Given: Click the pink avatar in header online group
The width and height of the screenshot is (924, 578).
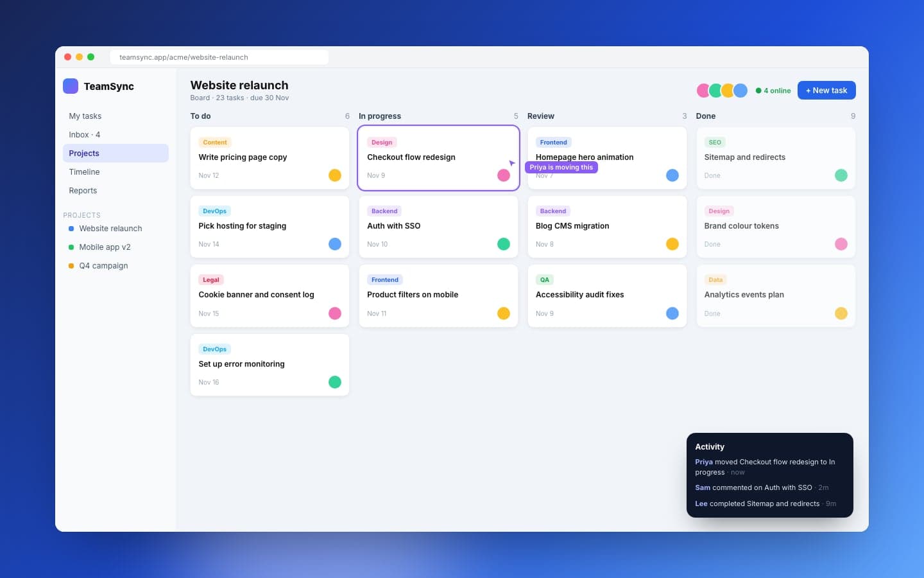Looking at the screenshot, I should [704, 91].
